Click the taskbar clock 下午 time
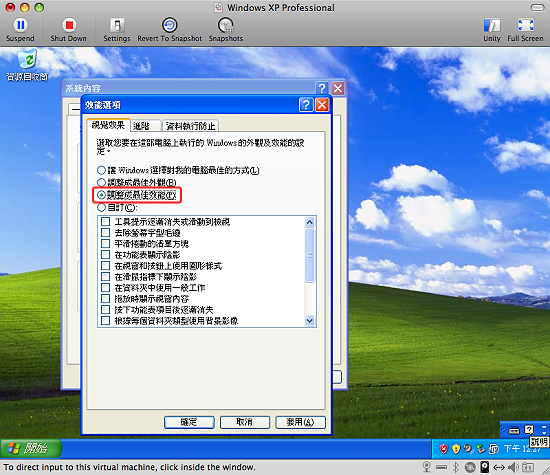The height and width of the screenshot is (475, 550). (522, 449)
